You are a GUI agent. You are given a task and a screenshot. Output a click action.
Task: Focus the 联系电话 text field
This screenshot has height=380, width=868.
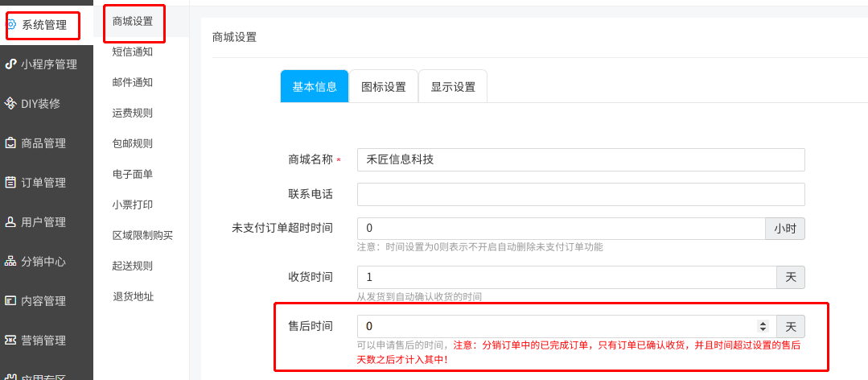[580, 194]
